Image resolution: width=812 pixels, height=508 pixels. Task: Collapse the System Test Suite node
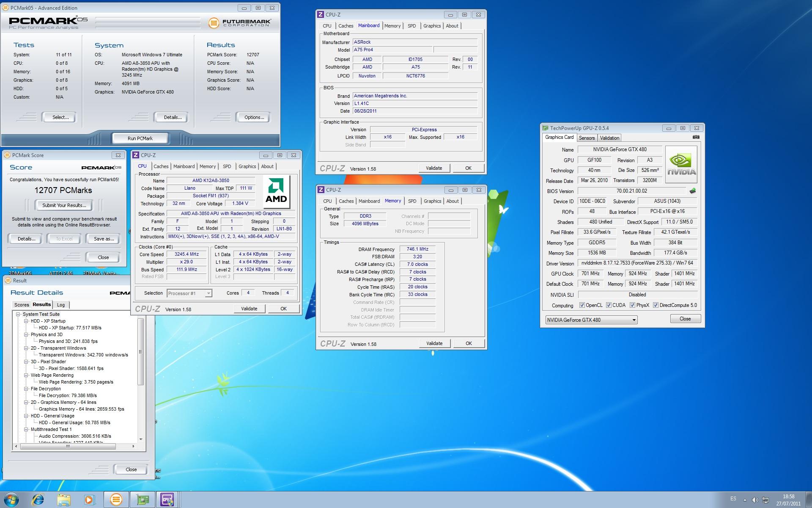point(18,314)
